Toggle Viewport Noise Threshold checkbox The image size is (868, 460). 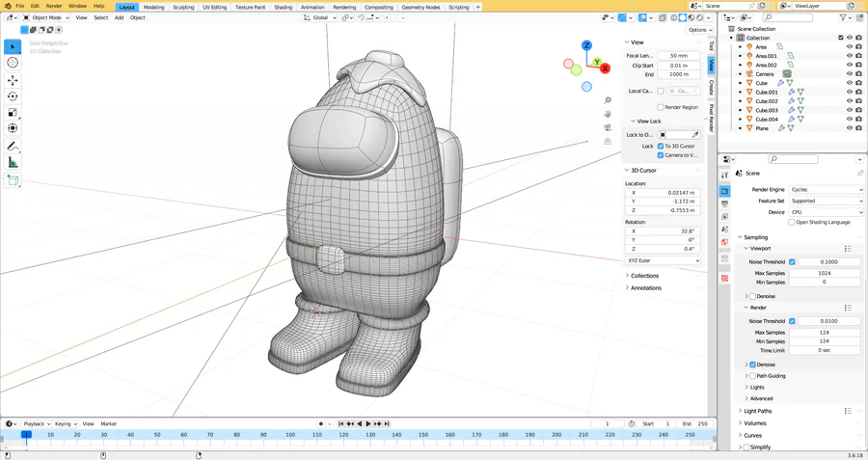tap(792, 262)
